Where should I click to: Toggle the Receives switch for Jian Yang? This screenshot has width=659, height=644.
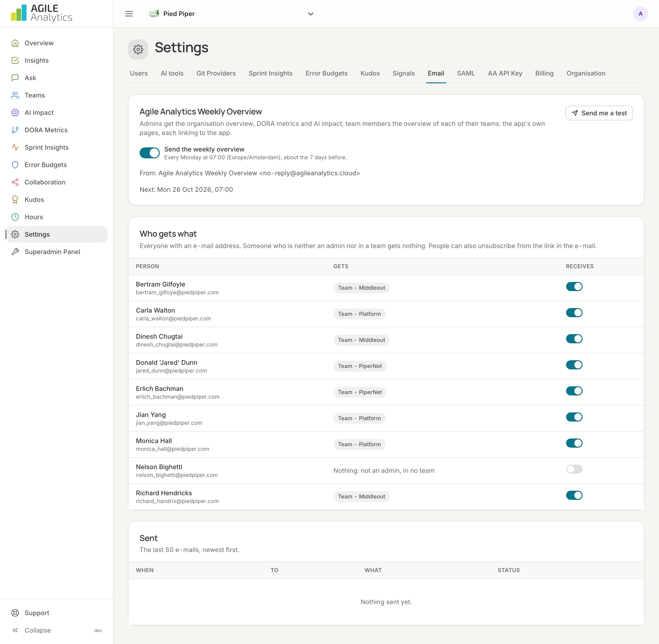pyautogui.click(x=574, y=417)
